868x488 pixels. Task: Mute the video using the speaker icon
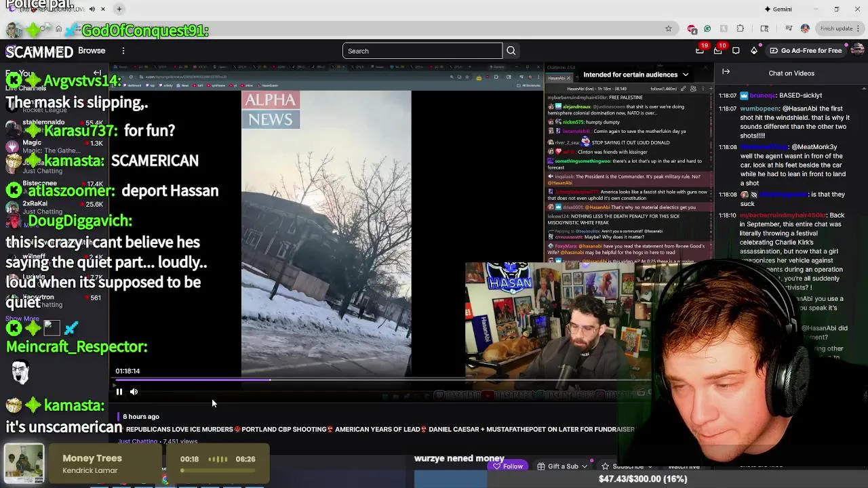tap(134, 391)
